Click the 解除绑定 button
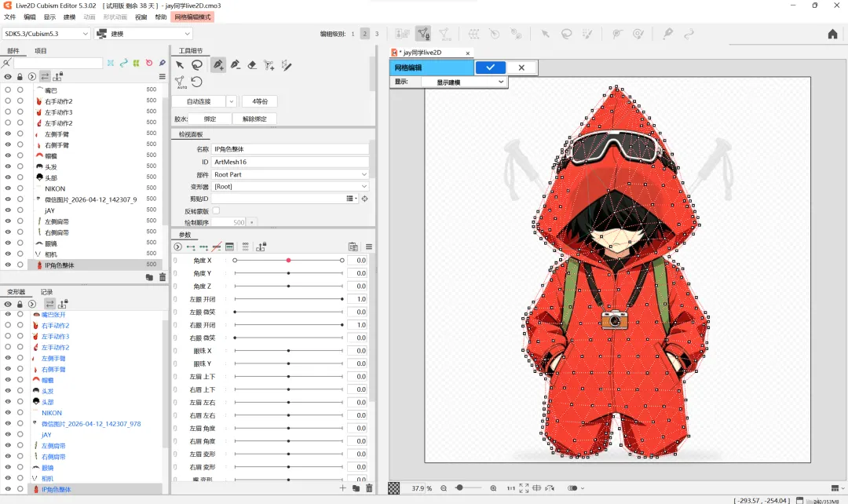This screenshot has width=848, height=504. click(x=254, y=119)
